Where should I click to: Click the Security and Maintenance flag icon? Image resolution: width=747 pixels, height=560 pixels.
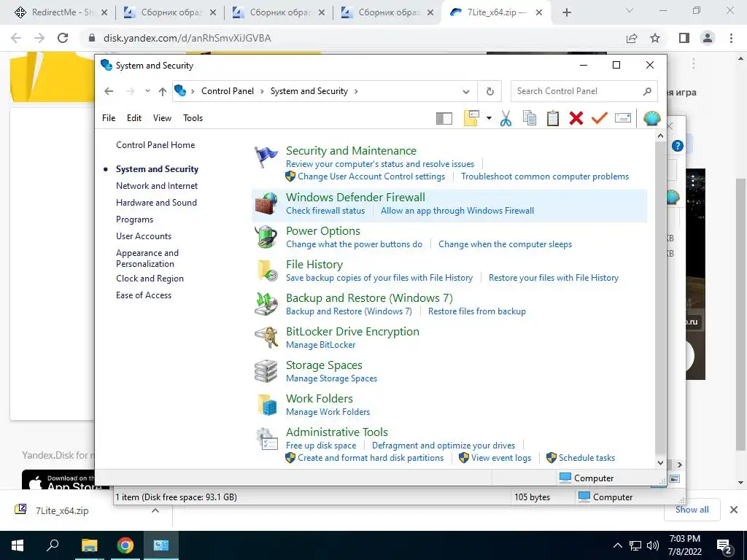click(x=266, y=157)
